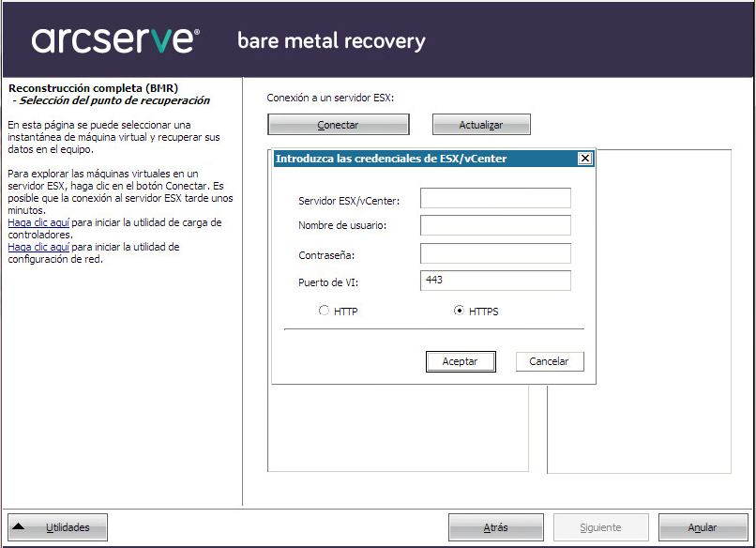Image resolution: width=756 pixels, height=548 pixels.
Task: Close the ESX/vCenter credentials dialog
Action: [585, 159]
